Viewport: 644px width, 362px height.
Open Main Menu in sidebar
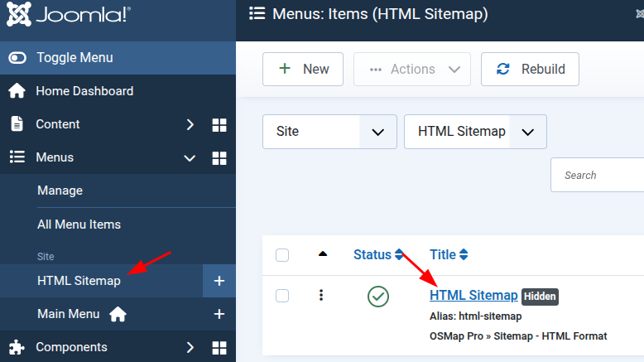69,314
